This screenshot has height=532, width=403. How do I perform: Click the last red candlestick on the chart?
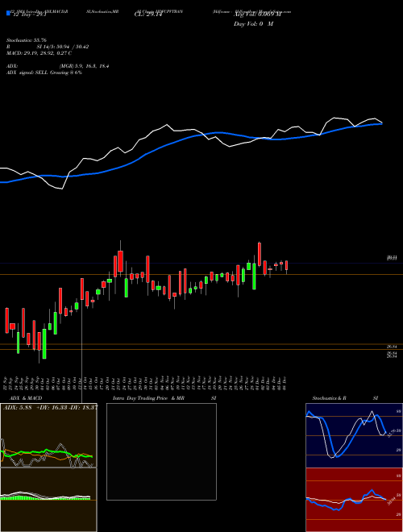[287, 267]
